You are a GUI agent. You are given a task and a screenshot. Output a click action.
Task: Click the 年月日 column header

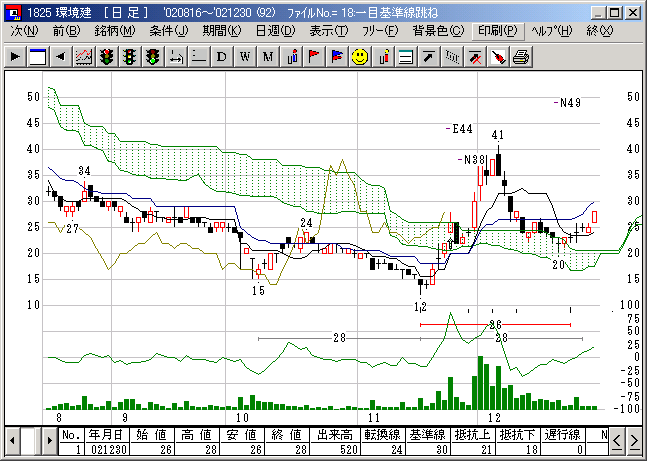pyautogui.click(x=107, y=435)
